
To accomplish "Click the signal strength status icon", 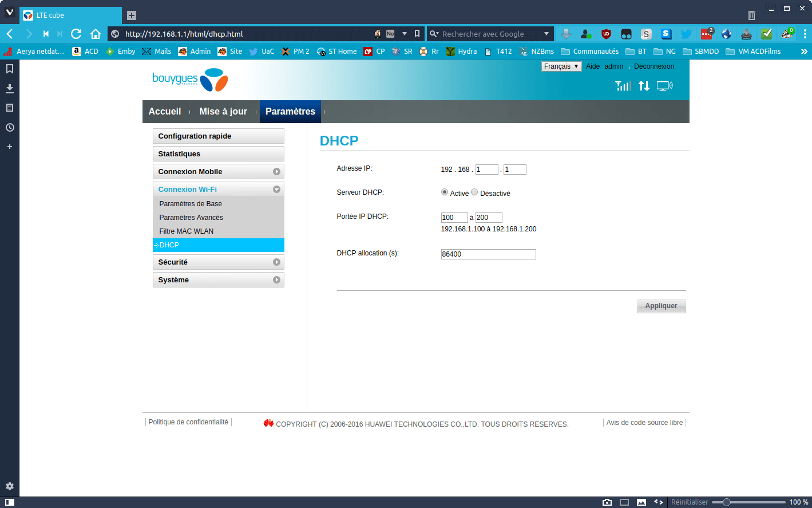I will [623, 86].
